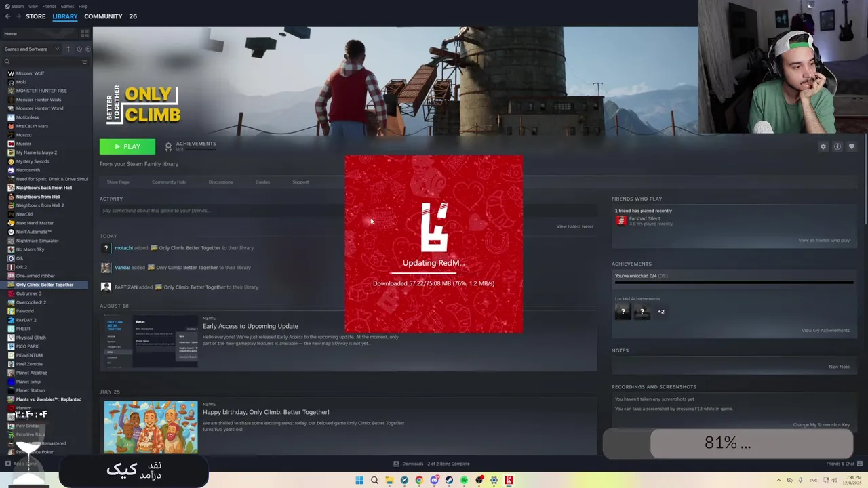This screenshot has height=488, width=868.
Task: Open the Community Hub tab
Action: pos(169,182)
